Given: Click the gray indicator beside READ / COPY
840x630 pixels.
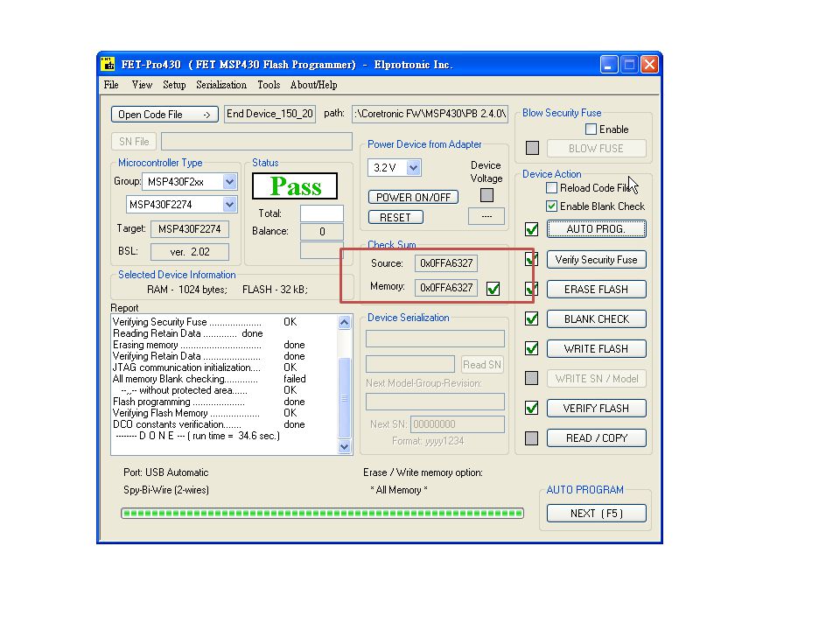Looking at the screenshot, I should point(531,438).
